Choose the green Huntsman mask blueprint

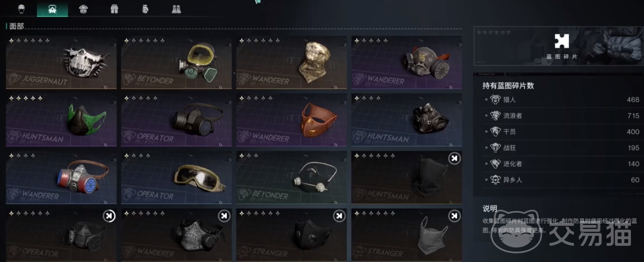(x=61, y=120)
